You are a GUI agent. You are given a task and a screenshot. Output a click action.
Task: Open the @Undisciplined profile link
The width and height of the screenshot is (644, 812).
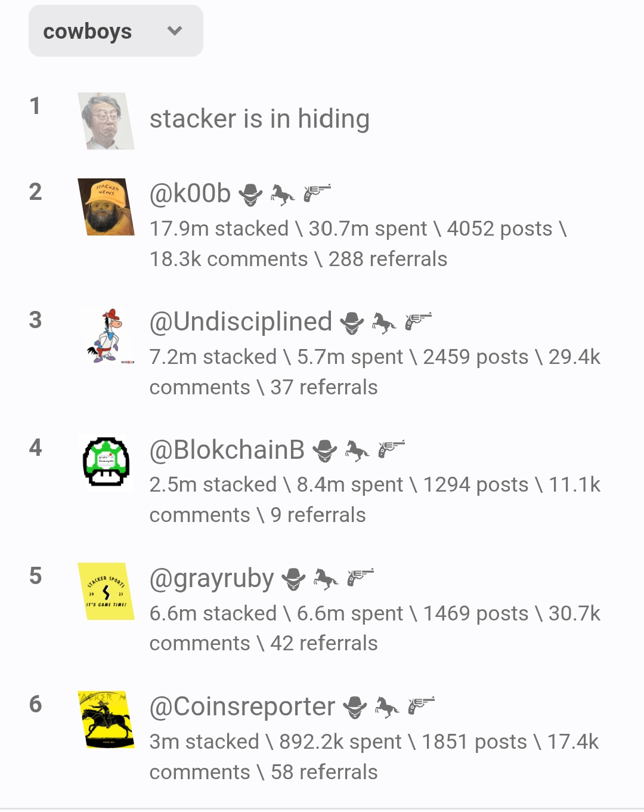pos(241,322)
